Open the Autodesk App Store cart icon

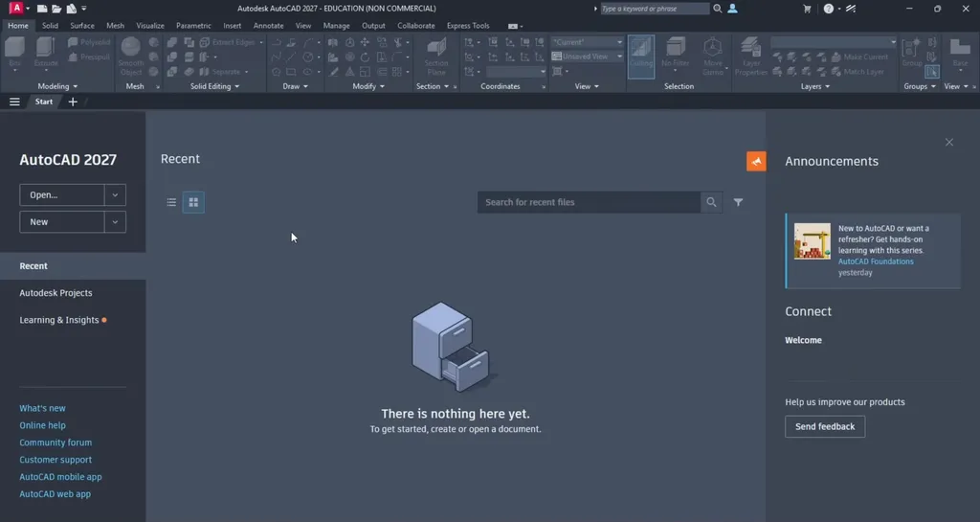pos(807,9)
